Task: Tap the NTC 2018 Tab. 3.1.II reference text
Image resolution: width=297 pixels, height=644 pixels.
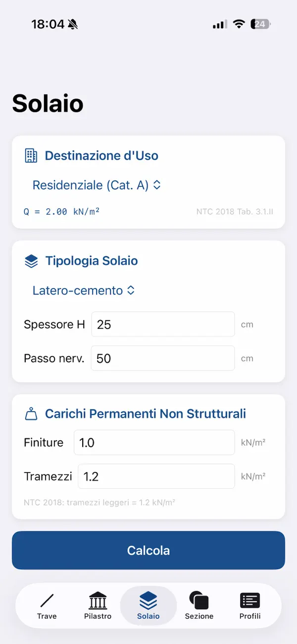Action: coord(235,211)
